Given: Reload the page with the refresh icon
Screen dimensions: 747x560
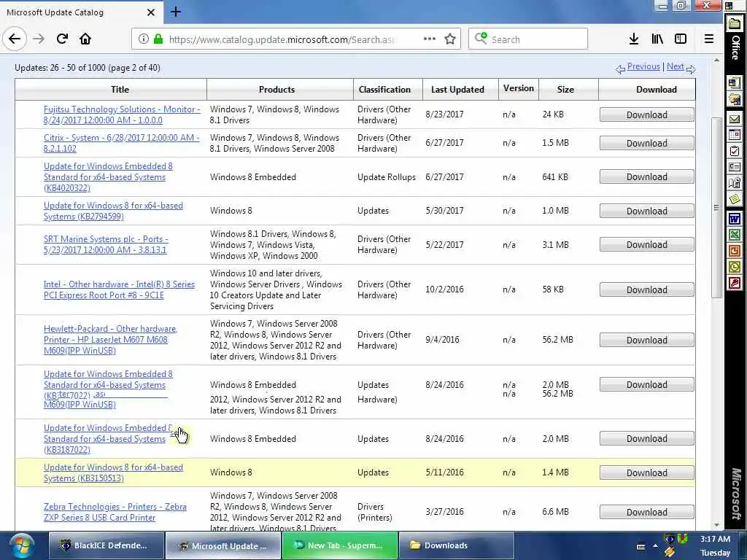Looking at the screenshot, I should tap(62, 39).
